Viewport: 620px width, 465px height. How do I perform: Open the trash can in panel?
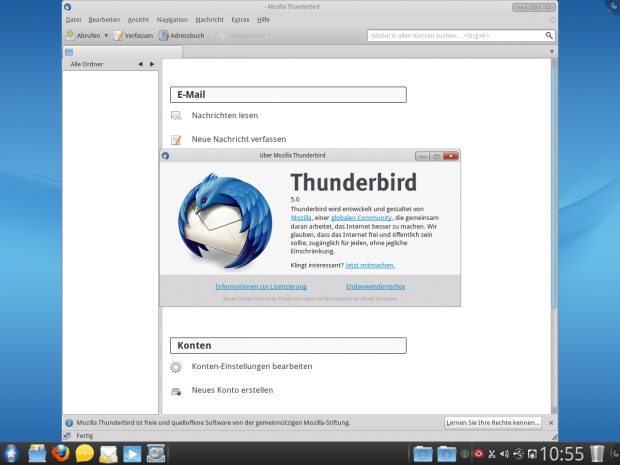click(597, 454)
